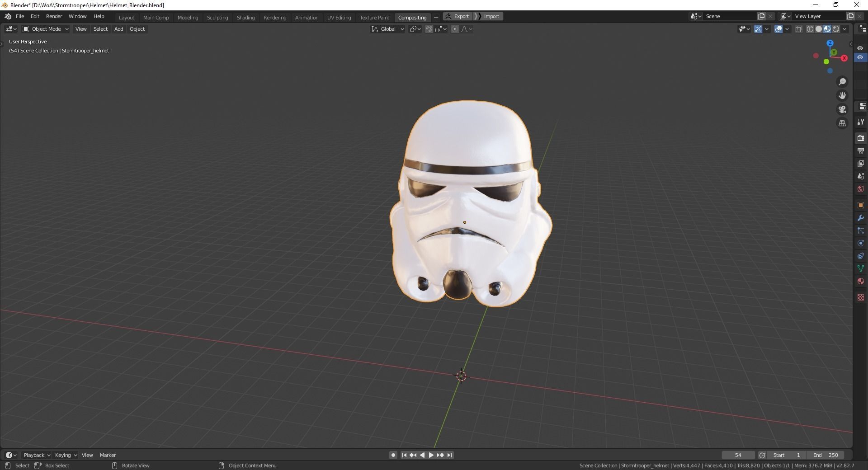Open Keying dropdown in timeline

(x=66, y=455)
